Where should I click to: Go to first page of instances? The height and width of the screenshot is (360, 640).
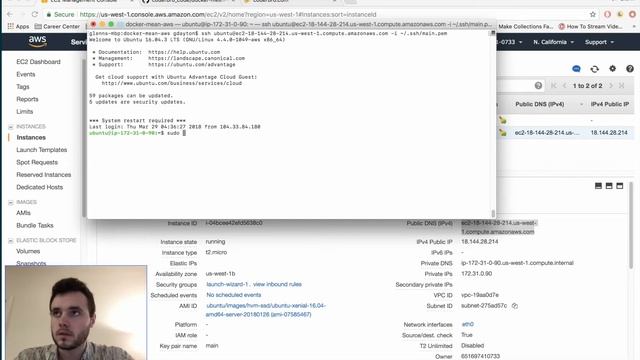[554, 86]
